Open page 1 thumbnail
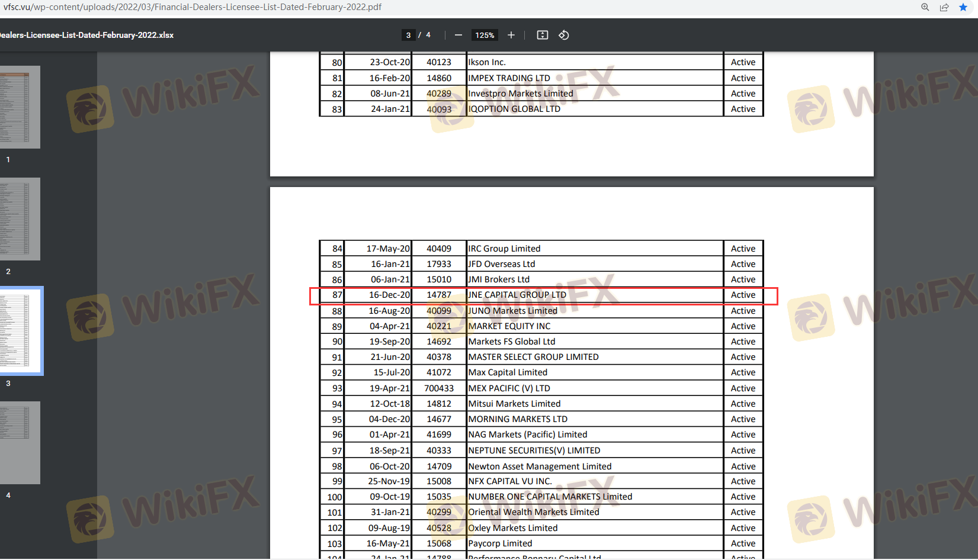 (x=19, y=107)
